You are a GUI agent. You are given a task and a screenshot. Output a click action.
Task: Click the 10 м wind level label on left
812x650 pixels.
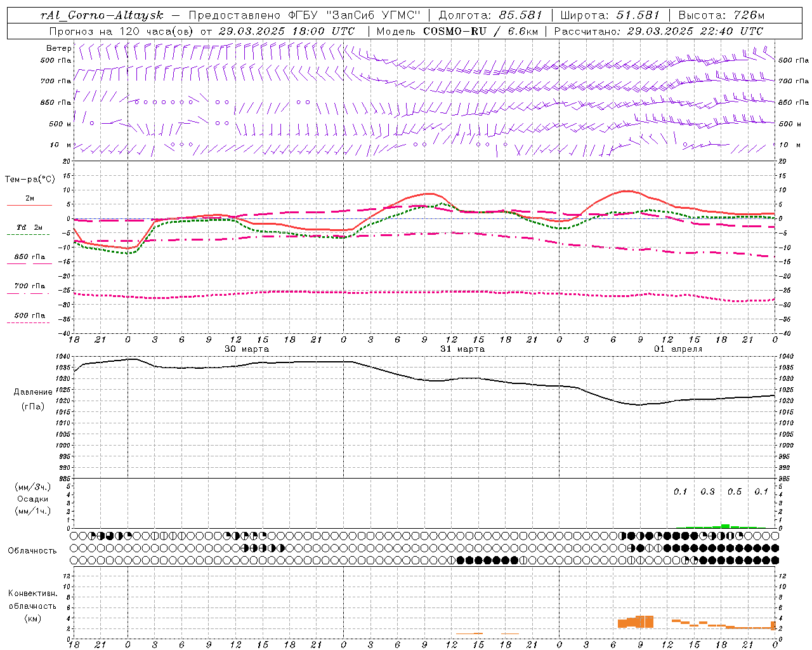[61, 145]
